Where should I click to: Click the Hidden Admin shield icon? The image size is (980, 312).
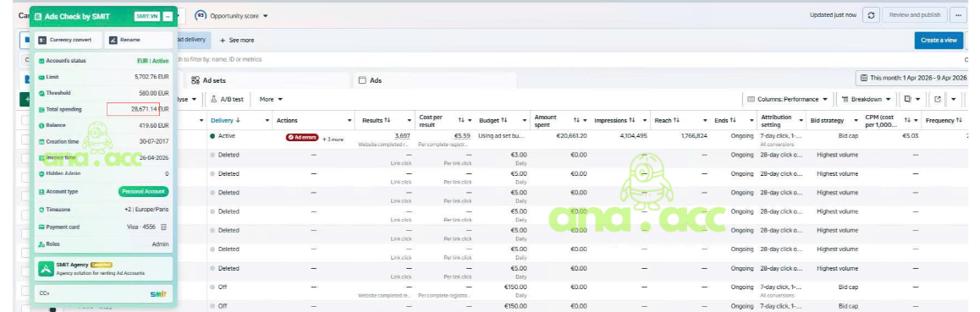point(41,174)
